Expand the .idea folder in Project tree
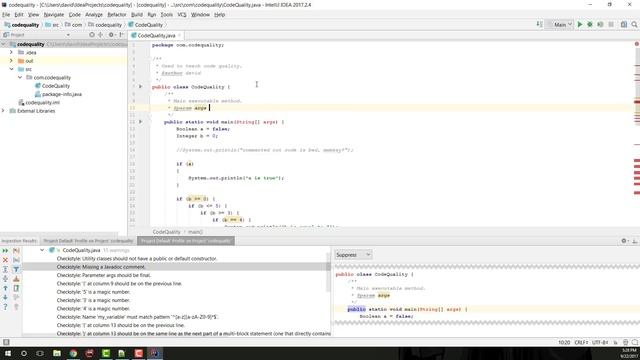640x360 pixels. coord(11,52)
